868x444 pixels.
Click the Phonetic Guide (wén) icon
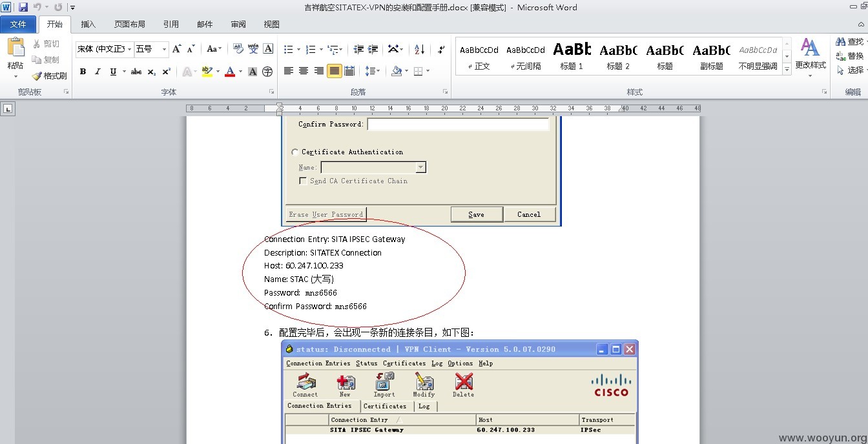253,49
